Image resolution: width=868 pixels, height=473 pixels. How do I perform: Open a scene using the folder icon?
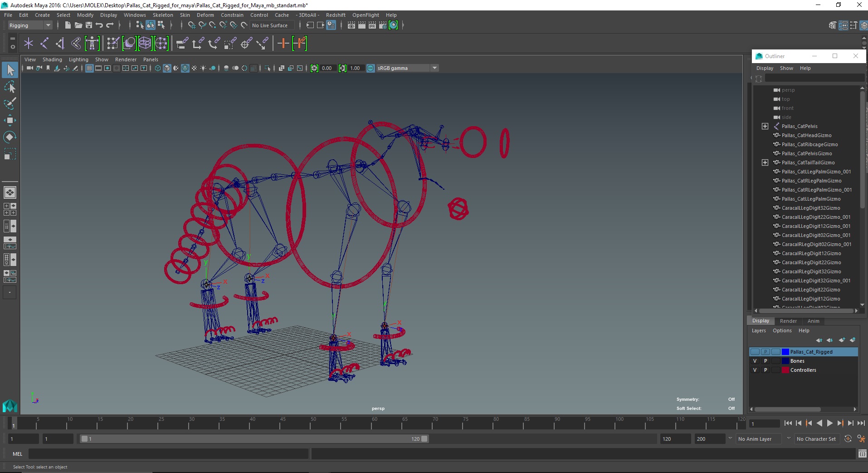click(78, 25)
